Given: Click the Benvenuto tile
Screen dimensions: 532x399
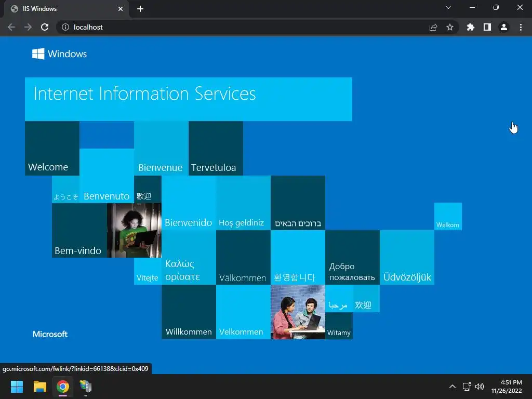Looking at the screenshot, I should click(107, 176).
